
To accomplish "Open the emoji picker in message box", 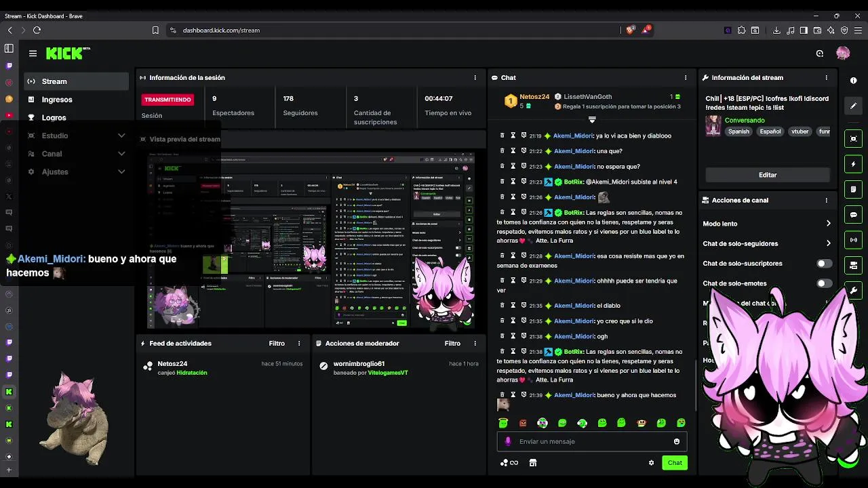I will [x=676, y=441].
